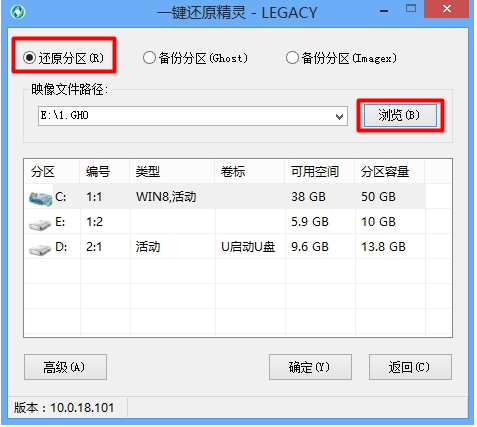Click the D: drive disk icon
Image resolution: width=477 pixels, height=427 pixels.
pos(40,249)
